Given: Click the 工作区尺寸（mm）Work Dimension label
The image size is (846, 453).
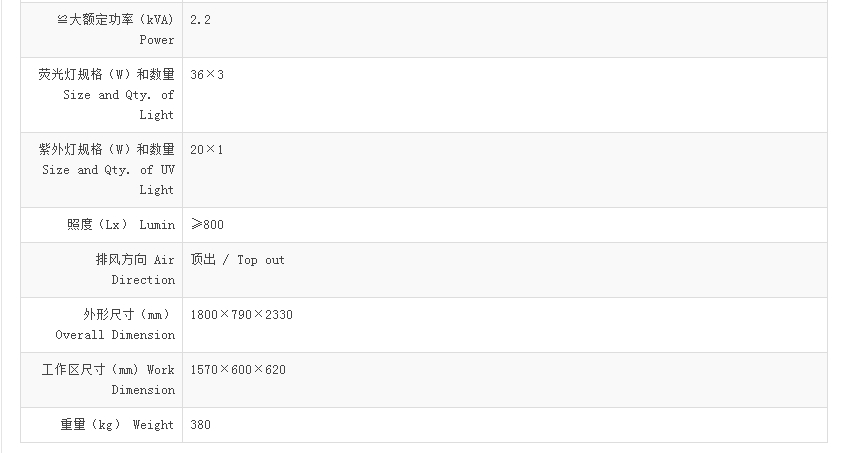Looking at the screenshot, I should pos(108,371).
